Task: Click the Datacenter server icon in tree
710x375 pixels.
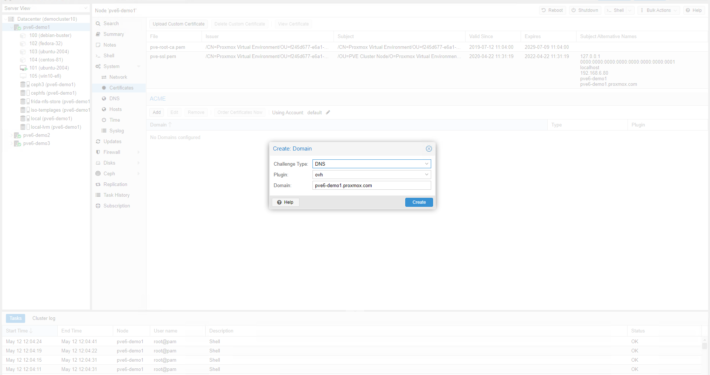Action: point(11,19)
